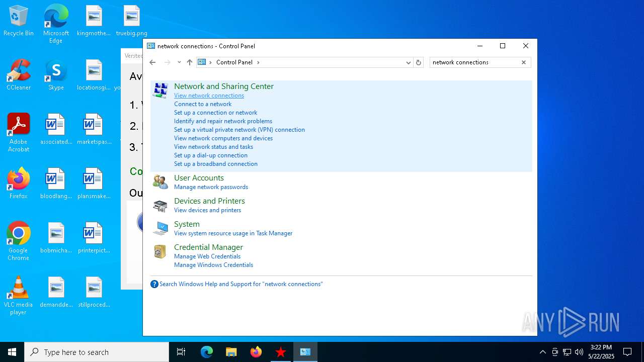Image resolution: width=644 pixels, height=362 pixels.
Task: Open the System heading link
Action: click(x=187, y=224)
